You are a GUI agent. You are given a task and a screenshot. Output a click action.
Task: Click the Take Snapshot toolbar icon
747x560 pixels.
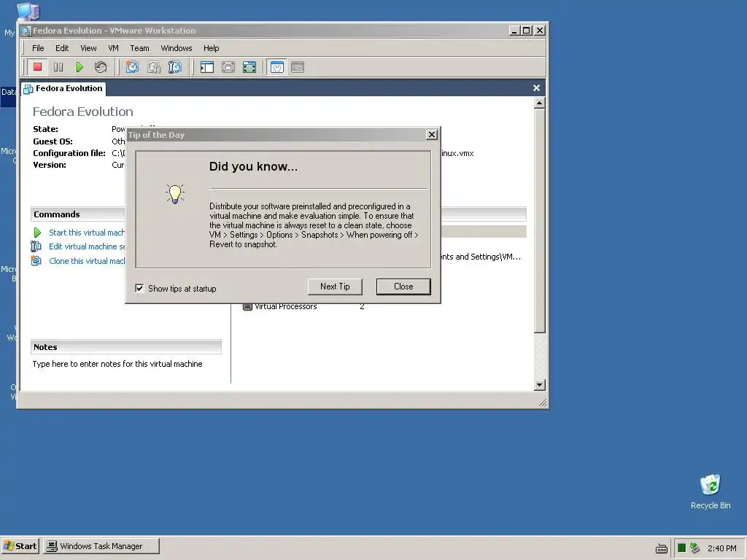click(x=132, y=67)
